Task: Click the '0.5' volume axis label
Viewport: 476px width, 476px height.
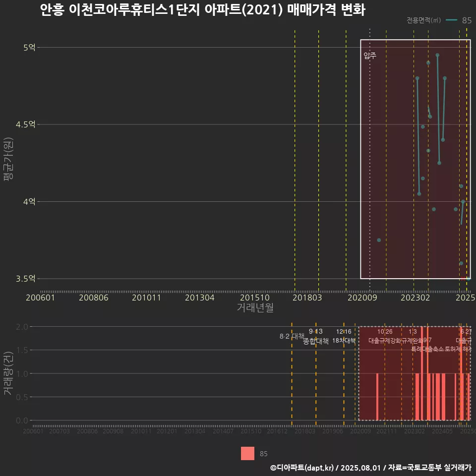Action: click(22, 397)
